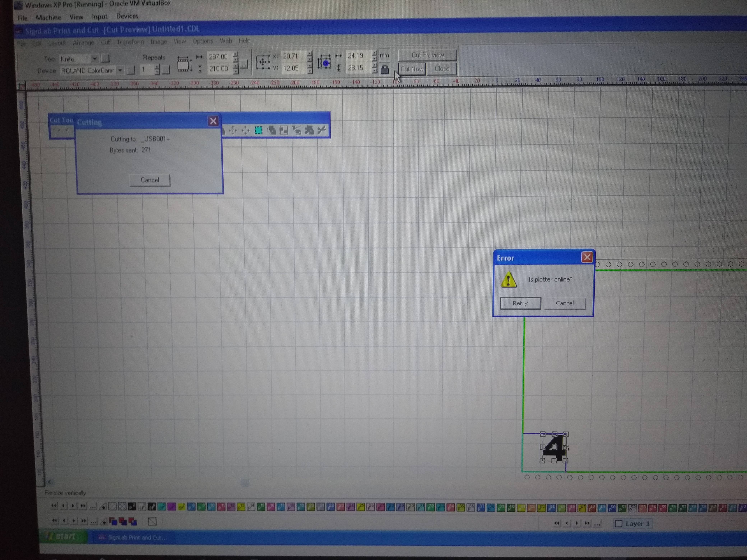Click the Repeats value field
Image resolution: width=747 pixels, height=560 pixels.
coord(147,69)
